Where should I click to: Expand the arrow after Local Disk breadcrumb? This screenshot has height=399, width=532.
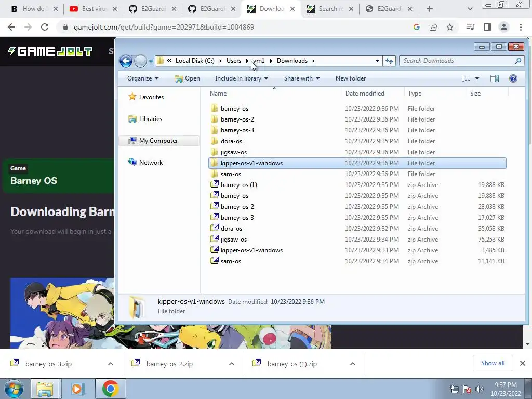(x=220, y=61)
